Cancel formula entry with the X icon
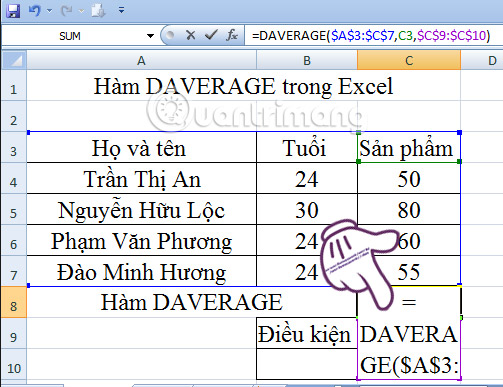Screen dimensions: 503x387 (x=190, y=35)
